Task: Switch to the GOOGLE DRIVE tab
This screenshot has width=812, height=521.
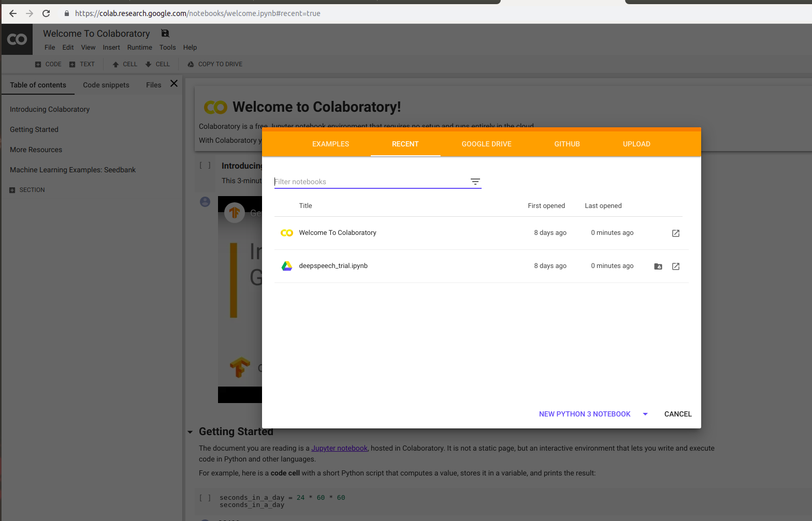Action: coord(487,144)
